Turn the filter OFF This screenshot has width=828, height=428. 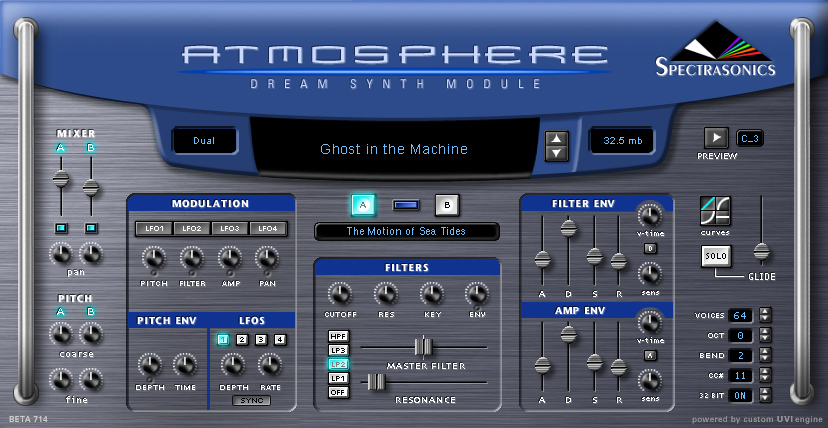338,392
